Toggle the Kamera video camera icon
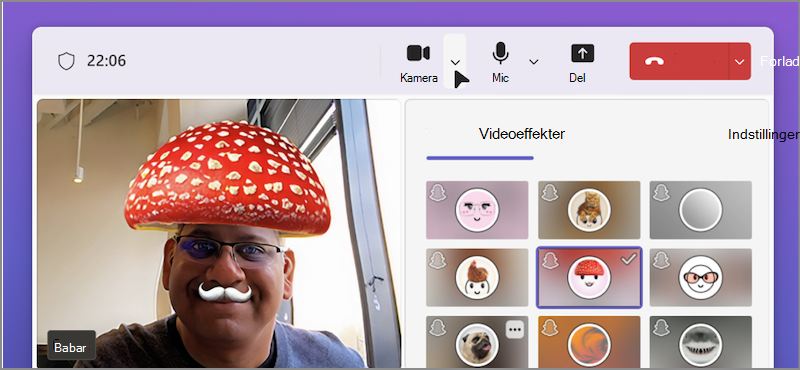This screenshot has width=800, height=370. point(418,53)
